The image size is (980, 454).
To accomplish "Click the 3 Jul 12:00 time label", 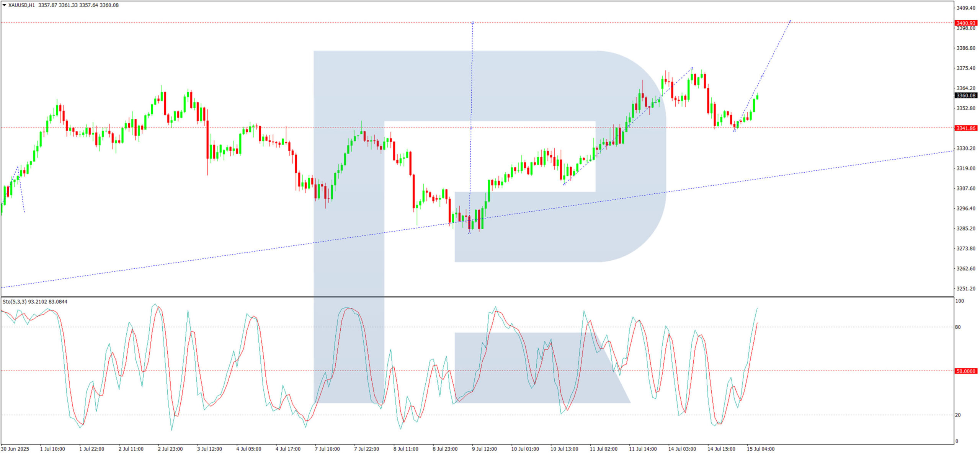I will pos(209,449).
